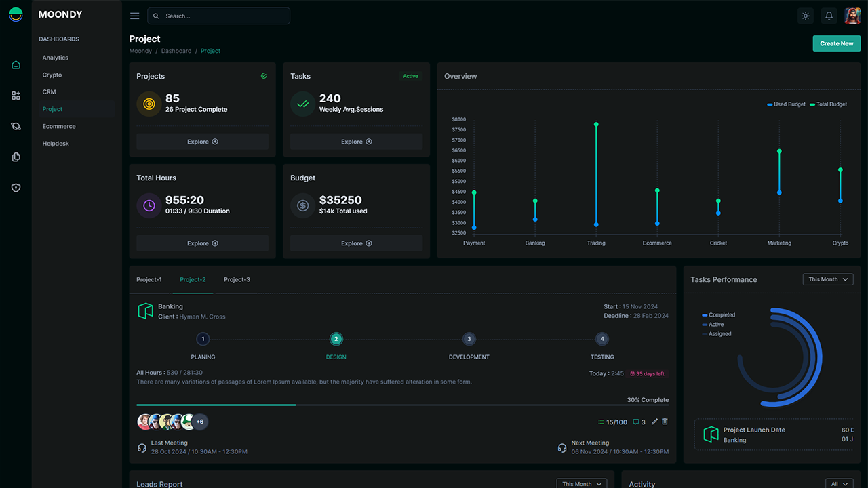The height and width of the screenshot is (488, 868).
Task: Toggle light mode with the sun icon
Action: tap(805, 15)
